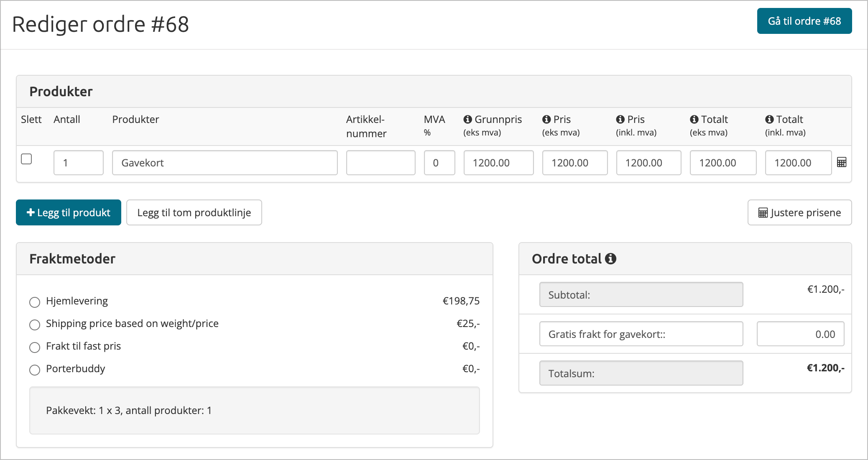Image resolution: width=868 pixels, height=460 pixels.
Task: Tick the Slett checkbox for Gavekort
Action: point(26,159)
